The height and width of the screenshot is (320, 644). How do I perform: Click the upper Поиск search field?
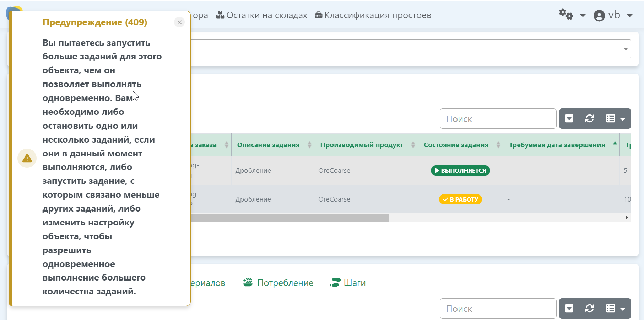tap(498, 119)
